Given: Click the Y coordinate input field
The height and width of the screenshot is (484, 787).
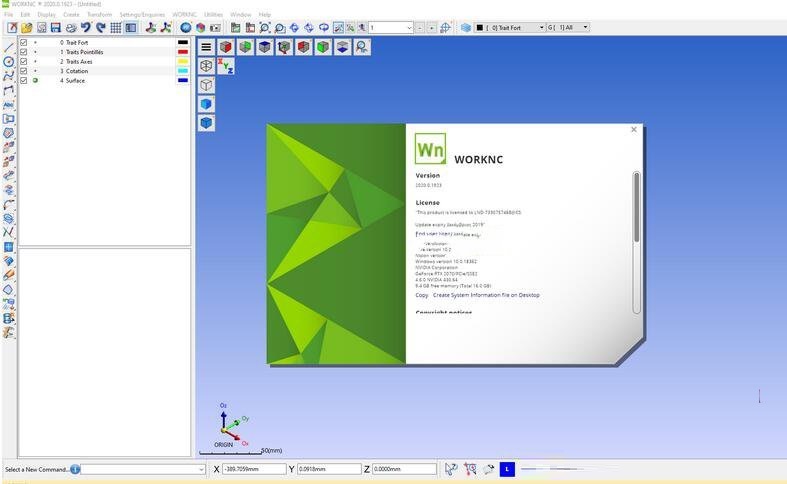Looking at the screenshot, I should coord(329,469).
